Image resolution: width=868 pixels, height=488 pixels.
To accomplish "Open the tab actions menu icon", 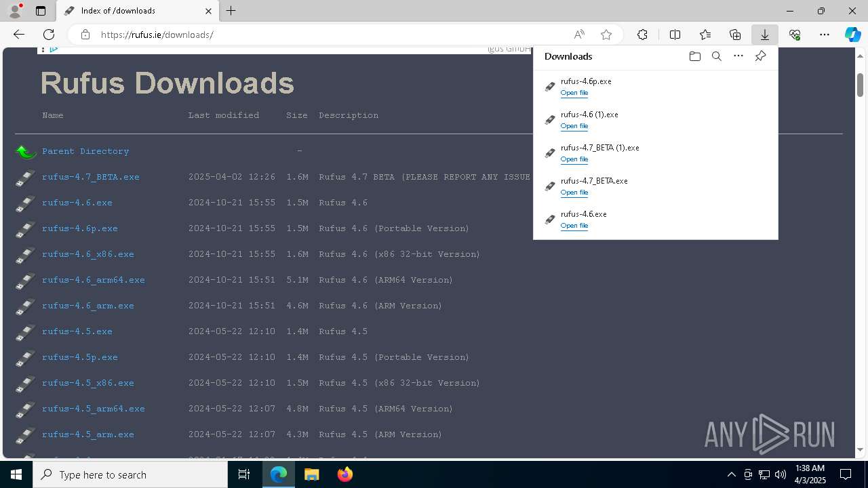I will click(x=41, y=11).
